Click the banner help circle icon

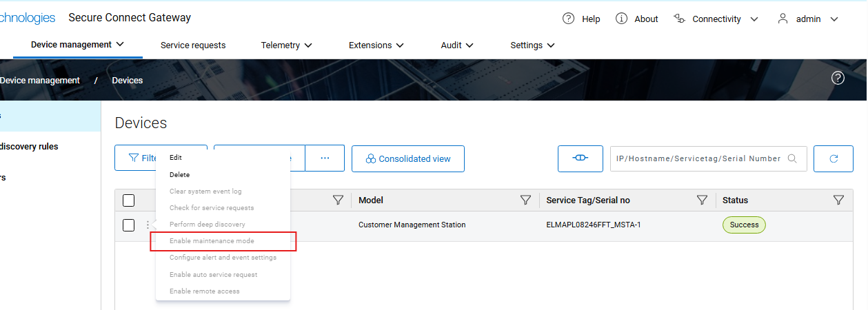(838, 78)
